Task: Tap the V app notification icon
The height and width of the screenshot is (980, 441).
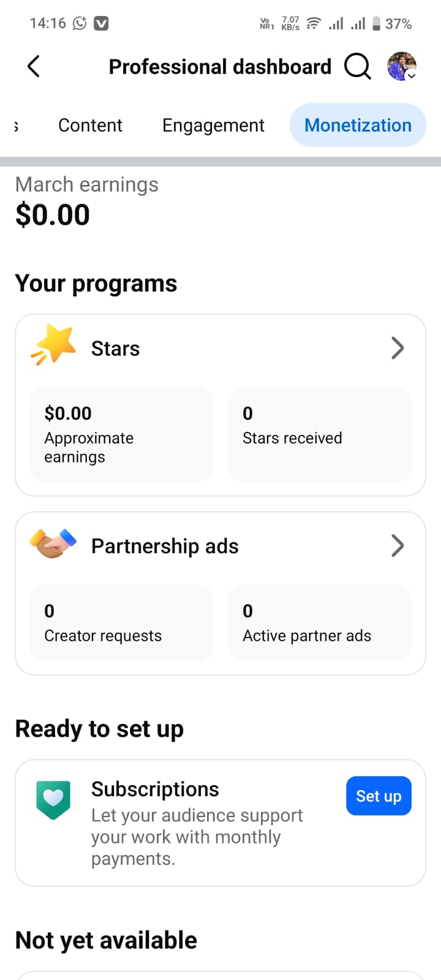Action: tap(101, 23)
